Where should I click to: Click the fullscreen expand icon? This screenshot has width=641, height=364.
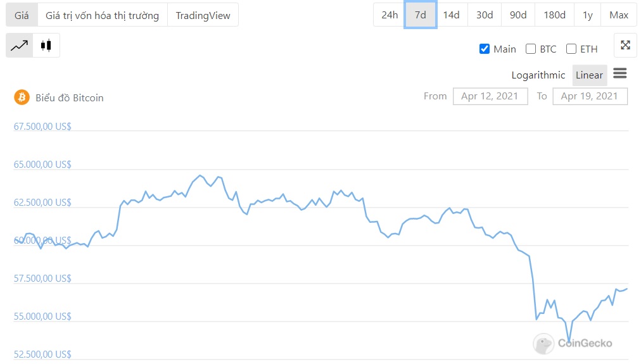tap(625, 45)
